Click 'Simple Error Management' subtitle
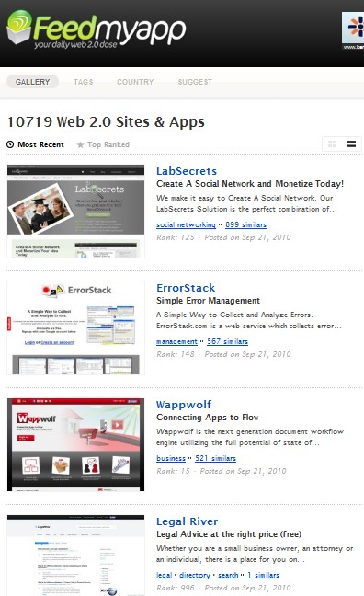 pos(209,300)
